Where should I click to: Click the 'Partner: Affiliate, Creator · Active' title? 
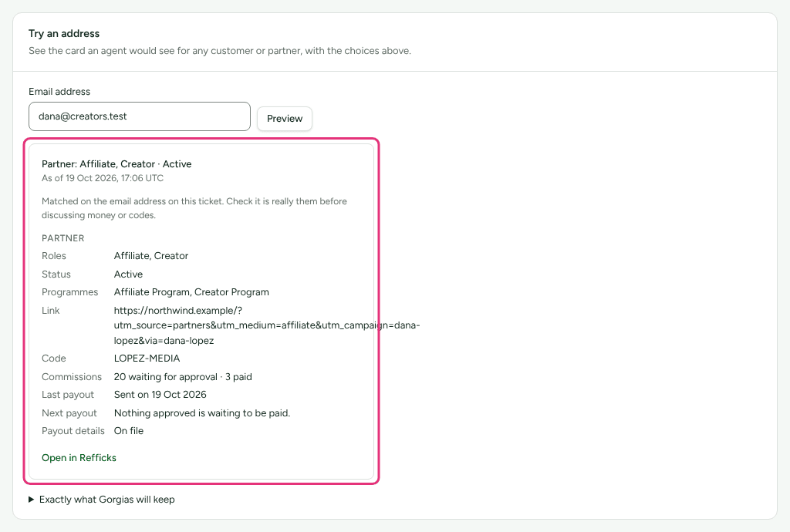coord(117,164)
